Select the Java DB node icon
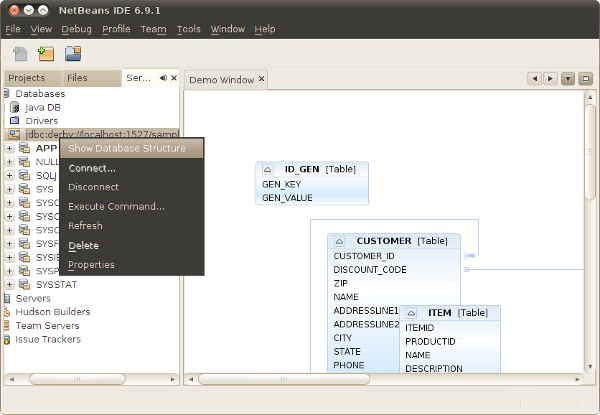The image size is (600, 415). click(x=15, y=107)
